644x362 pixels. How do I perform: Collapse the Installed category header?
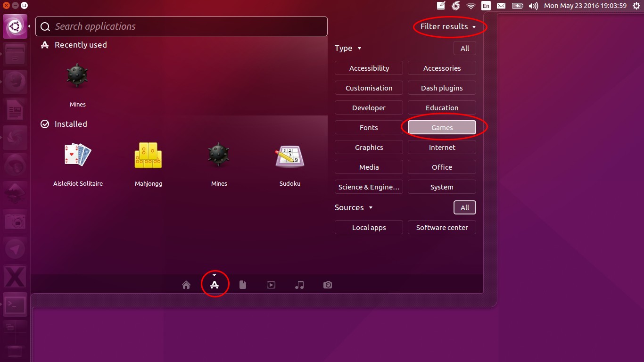coord(64,124)
